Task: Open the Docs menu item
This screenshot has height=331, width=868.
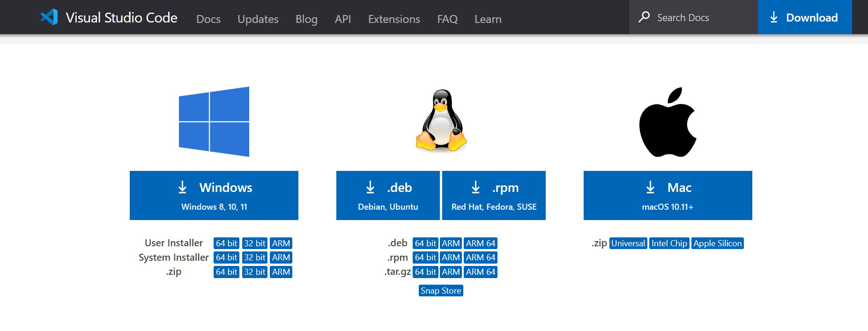Action: coord(208,19)
